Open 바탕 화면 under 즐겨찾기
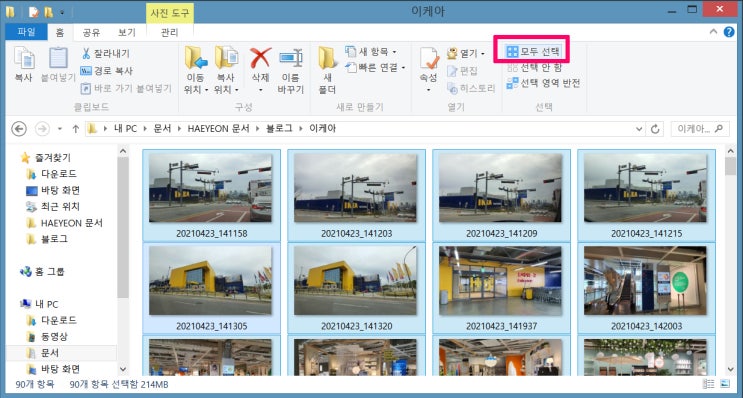This screenshot has width=743, height=398. pos(53,190)
